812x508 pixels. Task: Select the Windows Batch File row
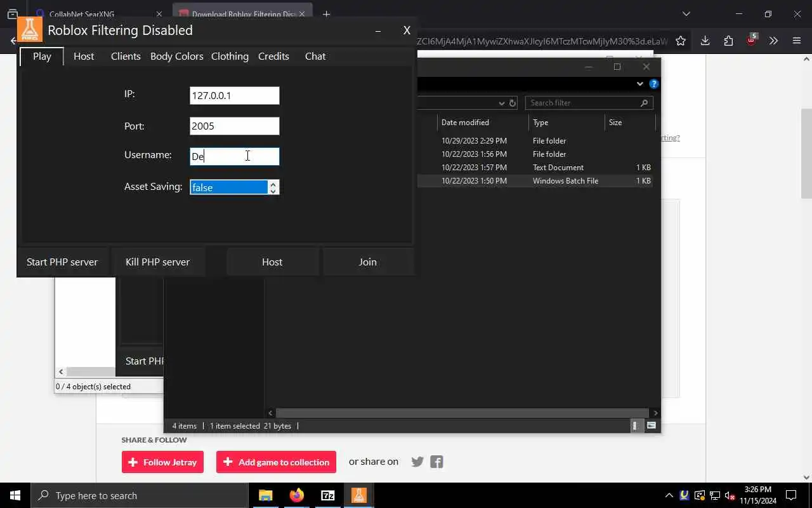(535, 181)
